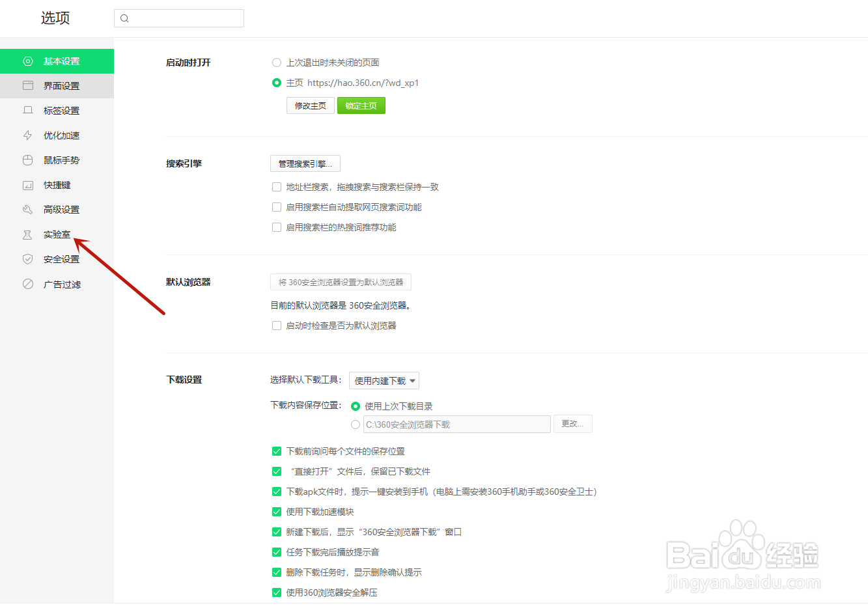Click the 安全设置 shield icon
Image resolution: width=868 pixels, height=612 pixels.
(x=28, y=259)
